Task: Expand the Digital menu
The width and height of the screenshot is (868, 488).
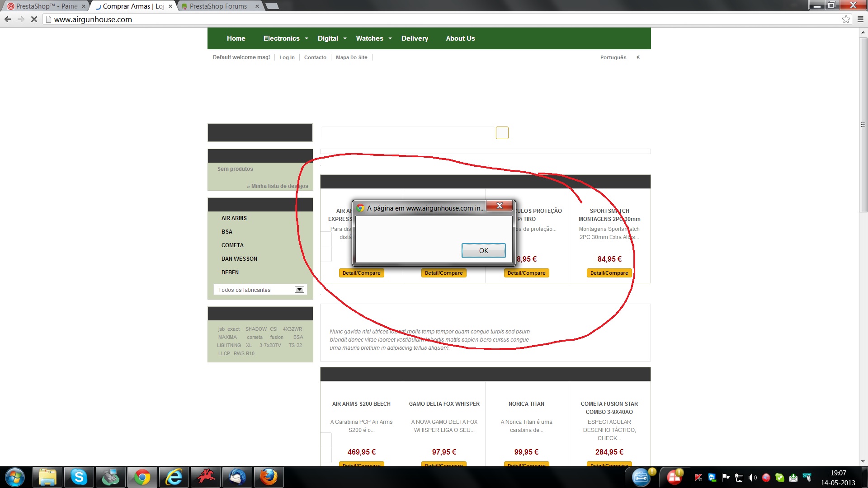Action: coord(332,38)
